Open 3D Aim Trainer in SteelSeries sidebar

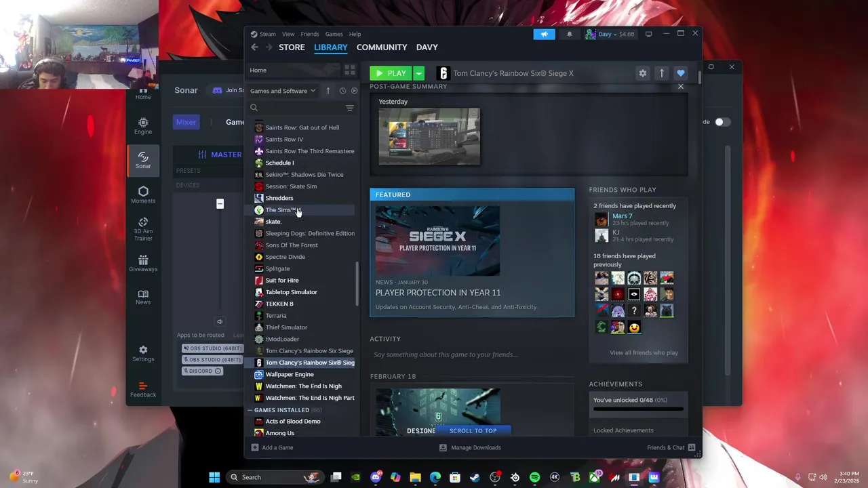(143, 229)
